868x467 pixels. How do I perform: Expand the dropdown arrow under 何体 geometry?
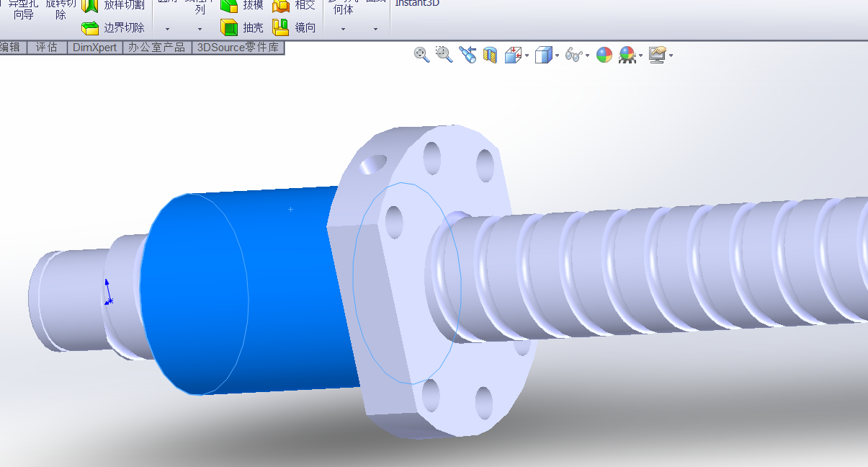tap(343, 29)
